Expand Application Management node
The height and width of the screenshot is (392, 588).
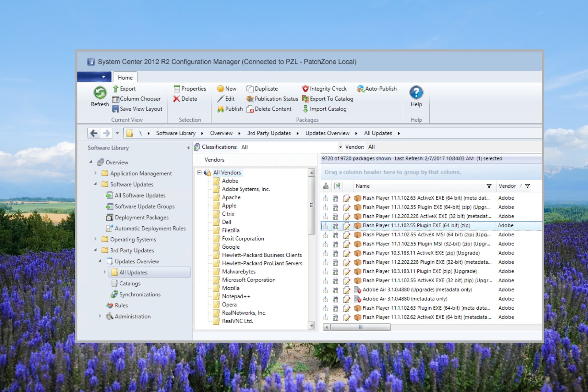[96, 173]
